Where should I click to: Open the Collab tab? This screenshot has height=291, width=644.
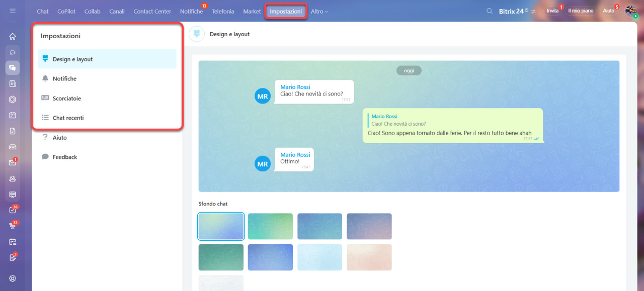93,11
